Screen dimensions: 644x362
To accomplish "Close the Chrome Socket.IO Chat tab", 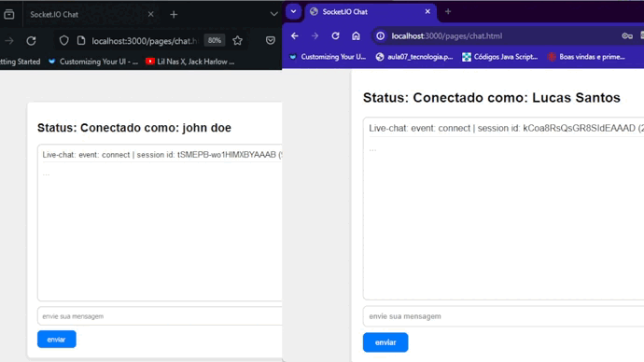I will 427,11.
